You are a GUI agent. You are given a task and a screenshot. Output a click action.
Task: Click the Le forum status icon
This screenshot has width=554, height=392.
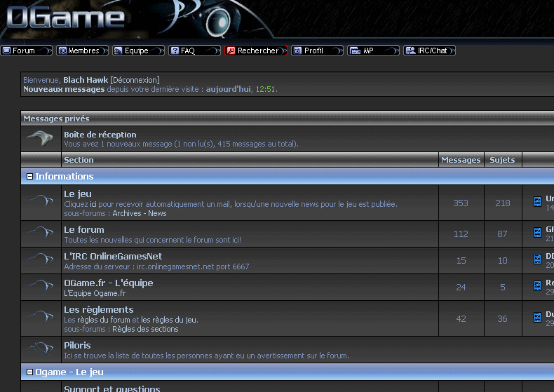(41, 232)
